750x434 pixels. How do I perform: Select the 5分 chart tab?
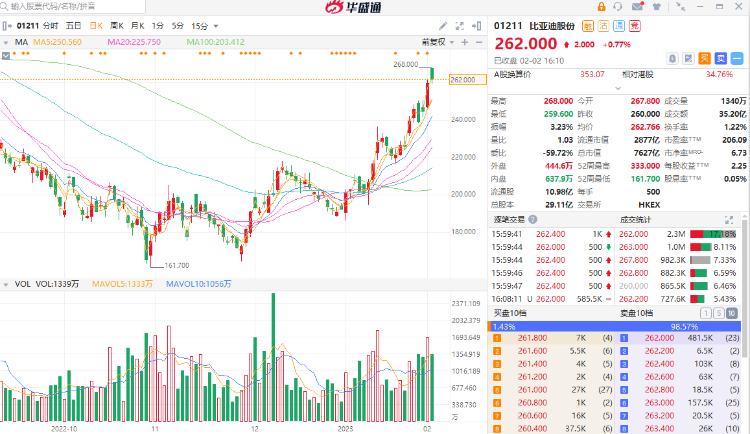click(177, 26)
